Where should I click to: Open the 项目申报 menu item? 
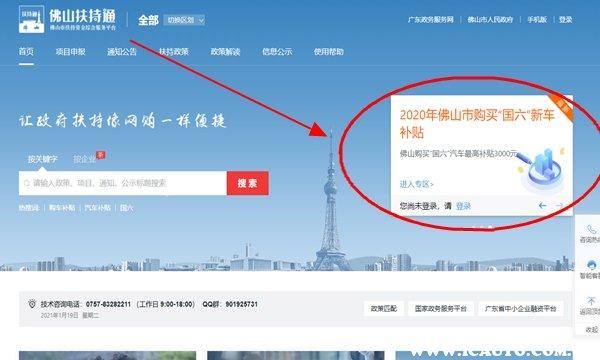70,52
